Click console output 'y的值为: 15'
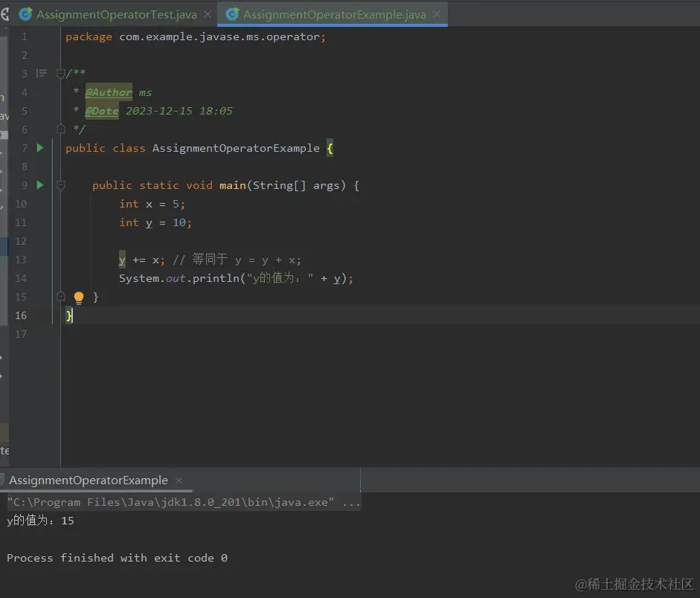 coord(41,521)
